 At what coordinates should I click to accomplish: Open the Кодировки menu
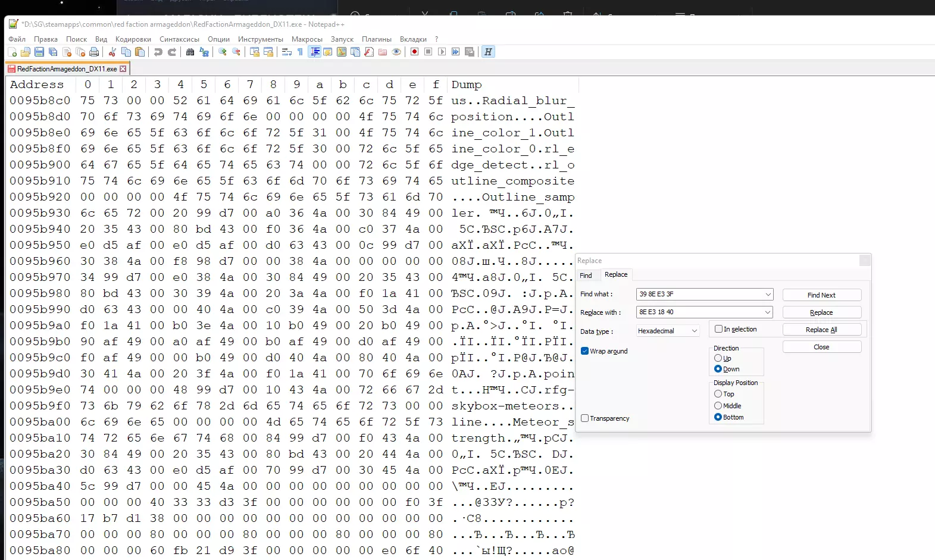(x=133, y=39)
